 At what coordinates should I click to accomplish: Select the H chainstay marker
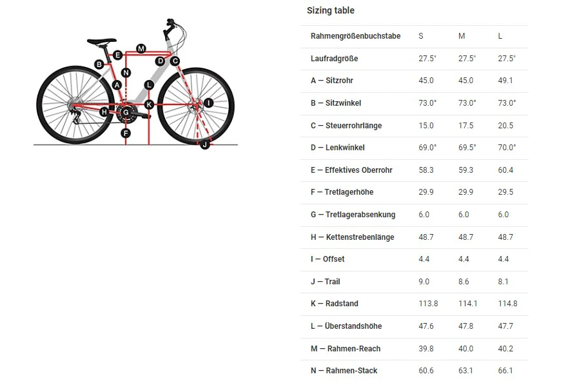104,112
